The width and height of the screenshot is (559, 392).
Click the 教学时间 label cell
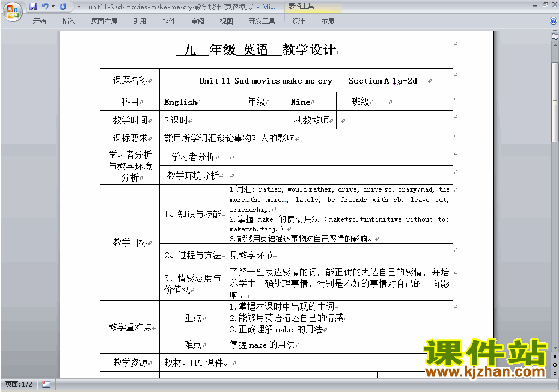coord(130,120)
